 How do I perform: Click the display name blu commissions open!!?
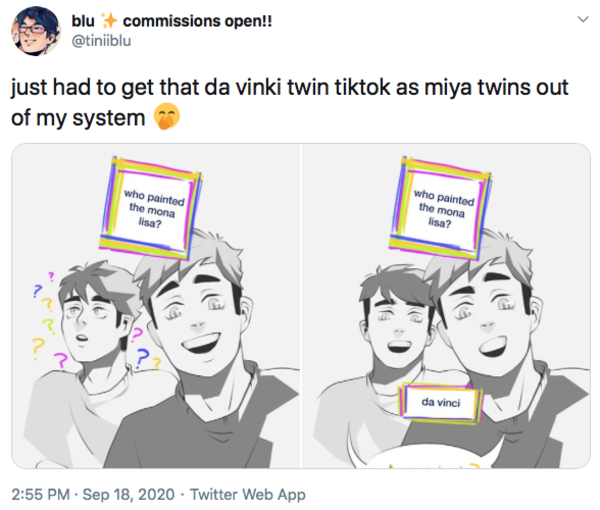click(x=171, y=21)
